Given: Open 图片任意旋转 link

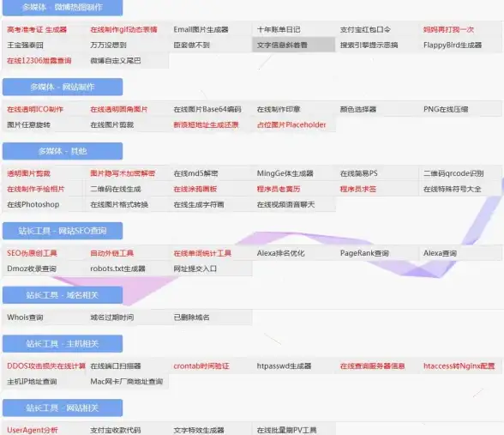Looking at the screenshot, I should point(28,125).
